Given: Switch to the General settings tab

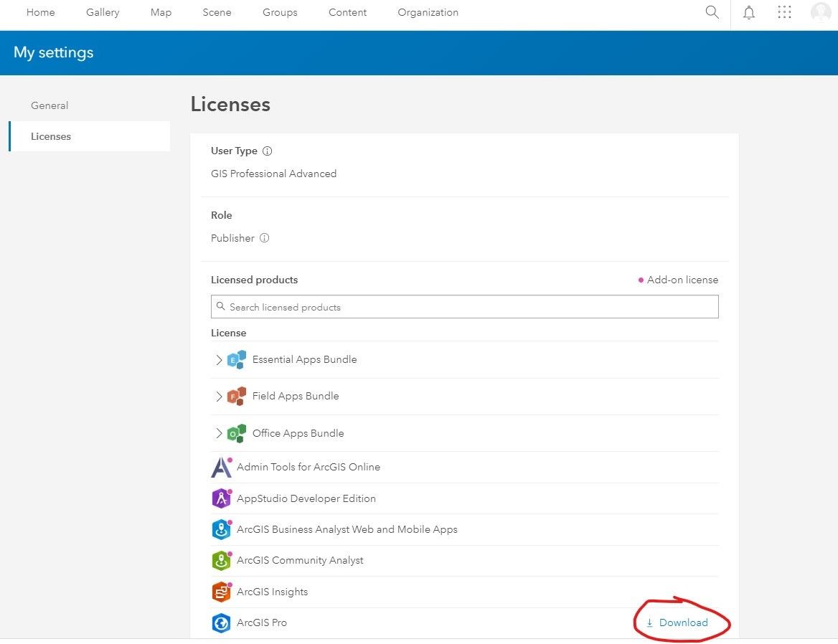Looking at the screenshot, I should (x=50, y=105).
